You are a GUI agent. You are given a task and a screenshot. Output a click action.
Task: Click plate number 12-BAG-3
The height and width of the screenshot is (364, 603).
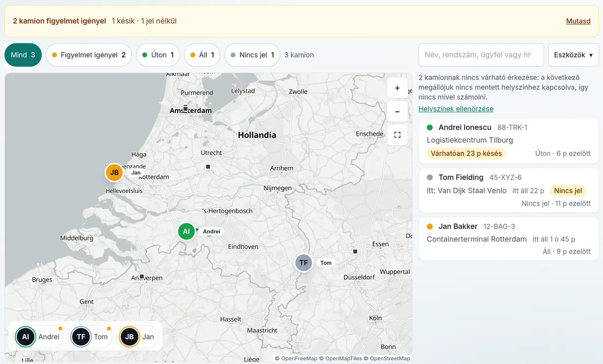pos(499,226)
